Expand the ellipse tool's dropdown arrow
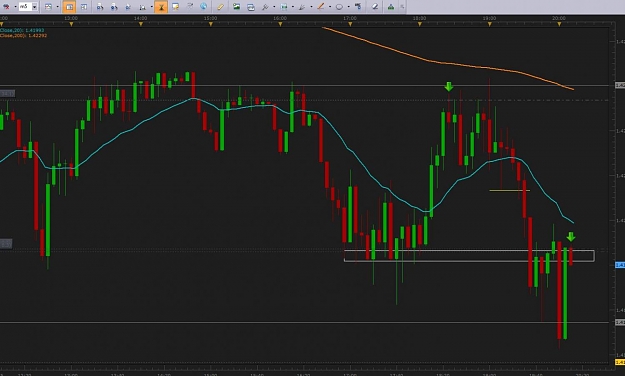625x376 pixels. pyautogui.click(x=348, y=7)
